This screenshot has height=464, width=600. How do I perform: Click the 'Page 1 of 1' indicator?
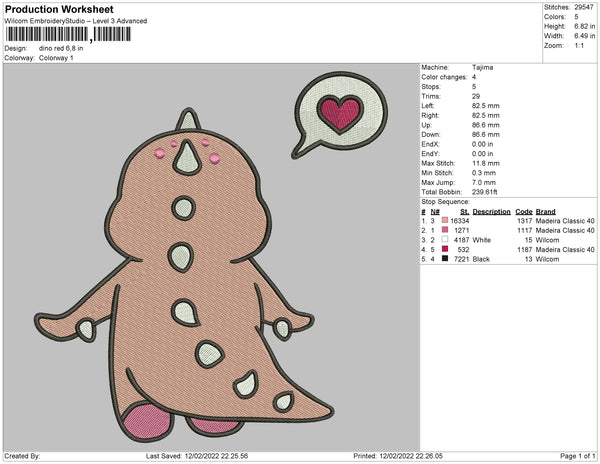point(578,456)
